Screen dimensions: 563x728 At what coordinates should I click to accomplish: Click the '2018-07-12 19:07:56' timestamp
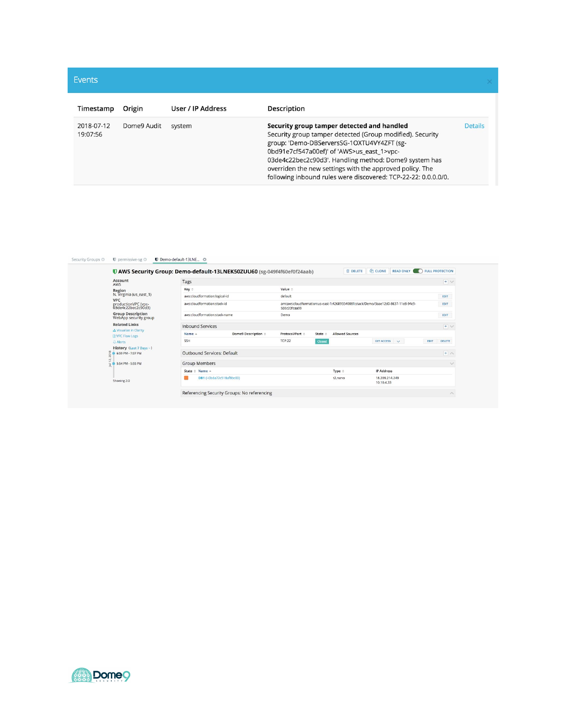[x=94, y=130]
